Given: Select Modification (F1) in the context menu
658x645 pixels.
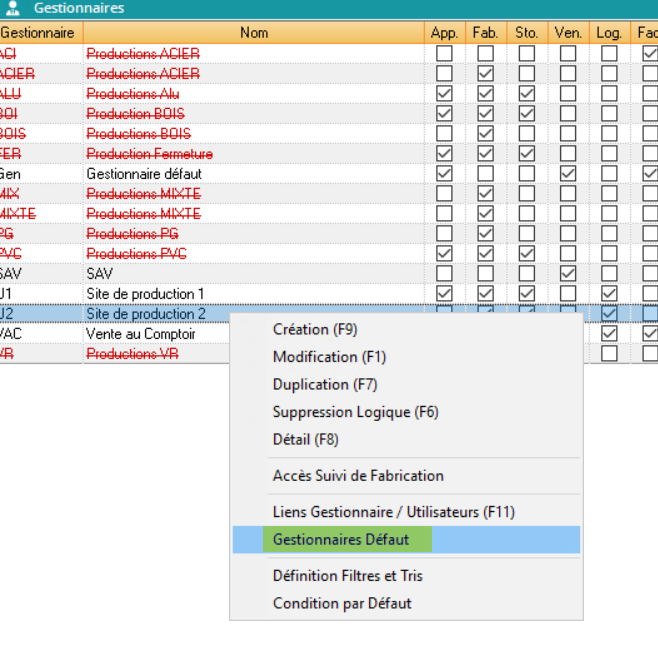Looking at the screenshot, I should (328, 357).
